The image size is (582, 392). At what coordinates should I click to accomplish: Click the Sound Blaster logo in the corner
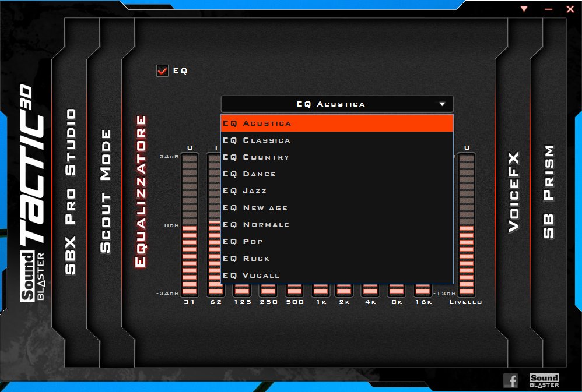[544, 380]
